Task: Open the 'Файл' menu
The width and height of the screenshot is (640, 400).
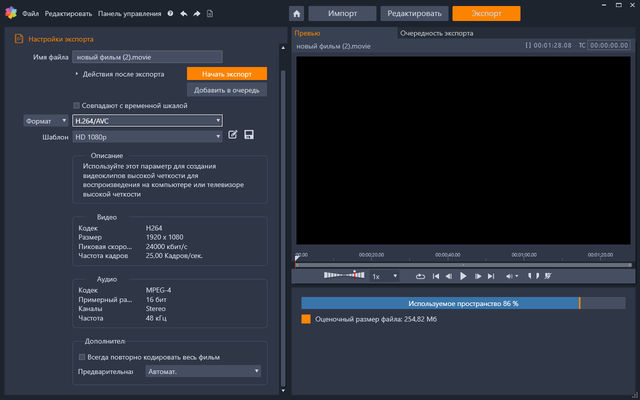Action: [x=31, y=14]
